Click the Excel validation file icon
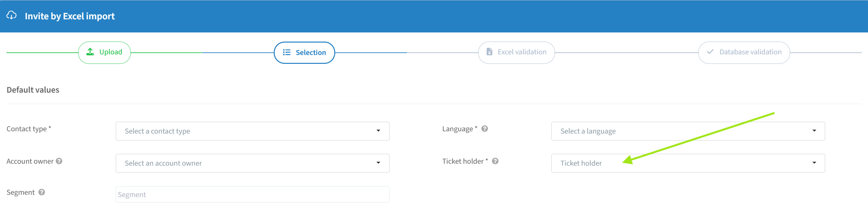The height and width of the screenshot is (219, 868). [489, 52]
